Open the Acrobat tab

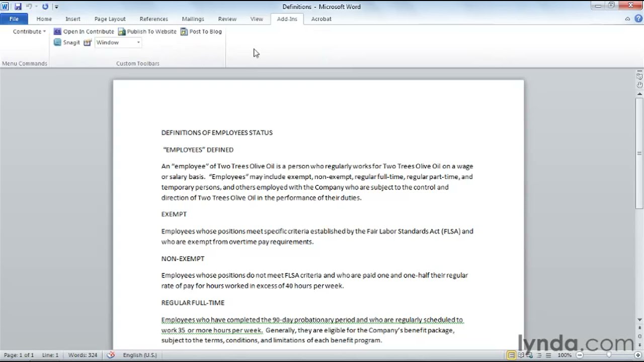click(x=321, y=19)
